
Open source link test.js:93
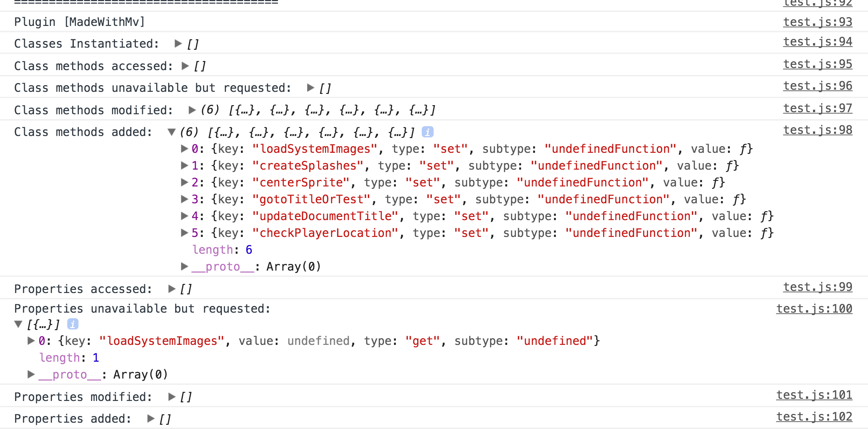pos(818,22)
